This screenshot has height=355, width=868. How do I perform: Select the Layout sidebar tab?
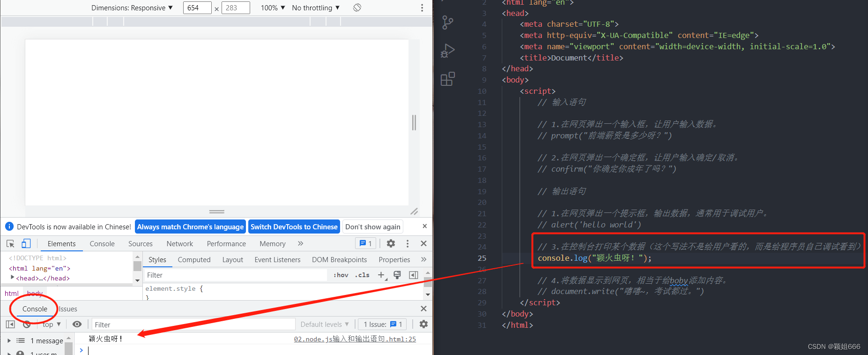pyautogui.click(x=233, y=259)
